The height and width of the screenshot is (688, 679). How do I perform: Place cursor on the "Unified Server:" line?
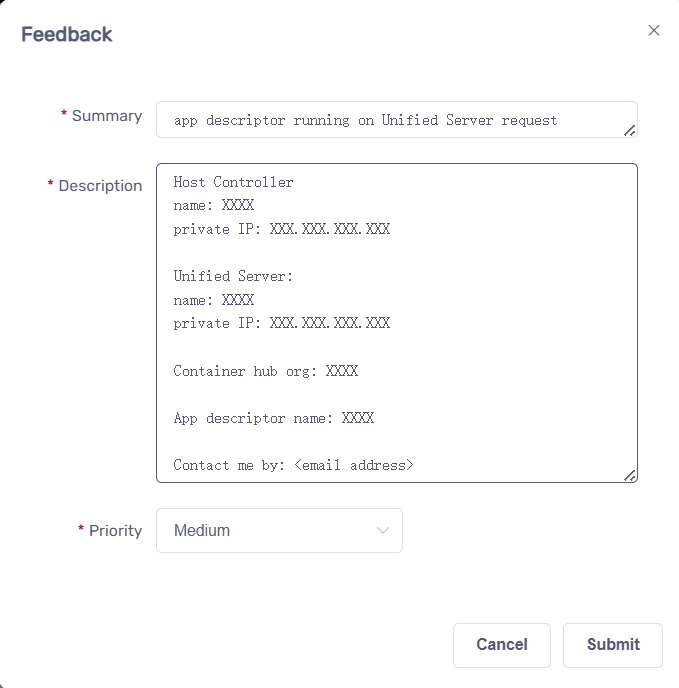232,276
